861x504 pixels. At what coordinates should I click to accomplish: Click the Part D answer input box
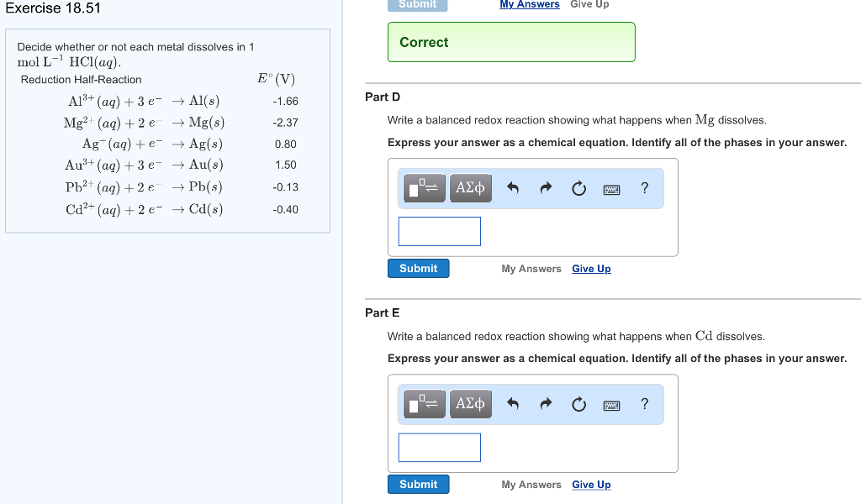tap(439, 231)
